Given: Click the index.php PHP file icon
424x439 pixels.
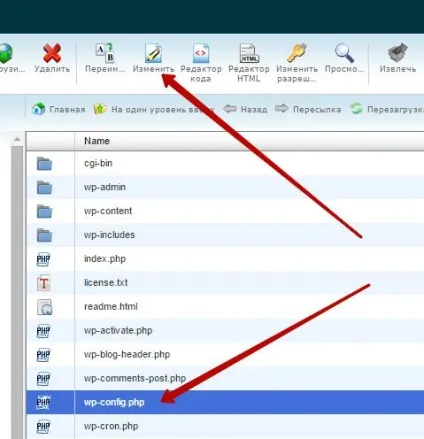Looking at the screenshot, I should (x=43, y=259).
